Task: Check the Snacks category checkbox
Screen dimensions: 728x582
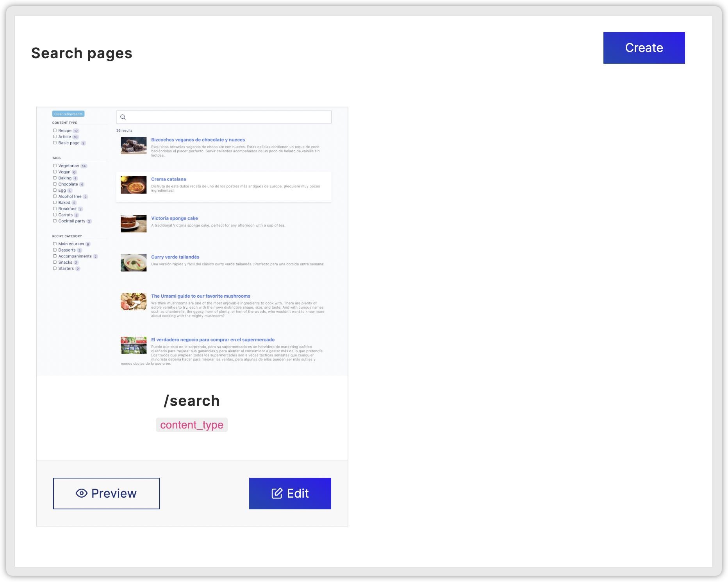Action: pyautogui.click(x=55, y=262)
